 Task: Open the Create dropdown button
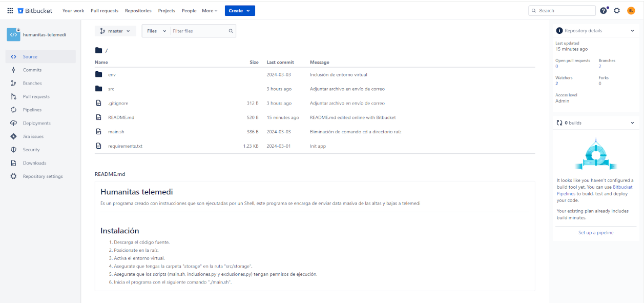(x=239, y=11)
